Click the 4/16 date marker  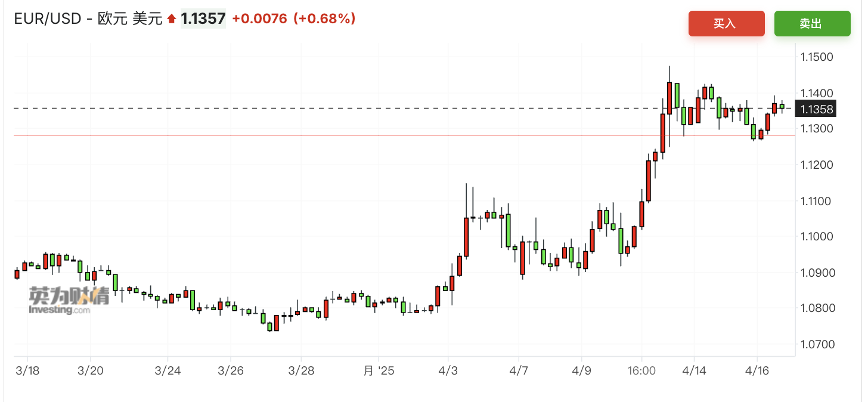(757, 370)
